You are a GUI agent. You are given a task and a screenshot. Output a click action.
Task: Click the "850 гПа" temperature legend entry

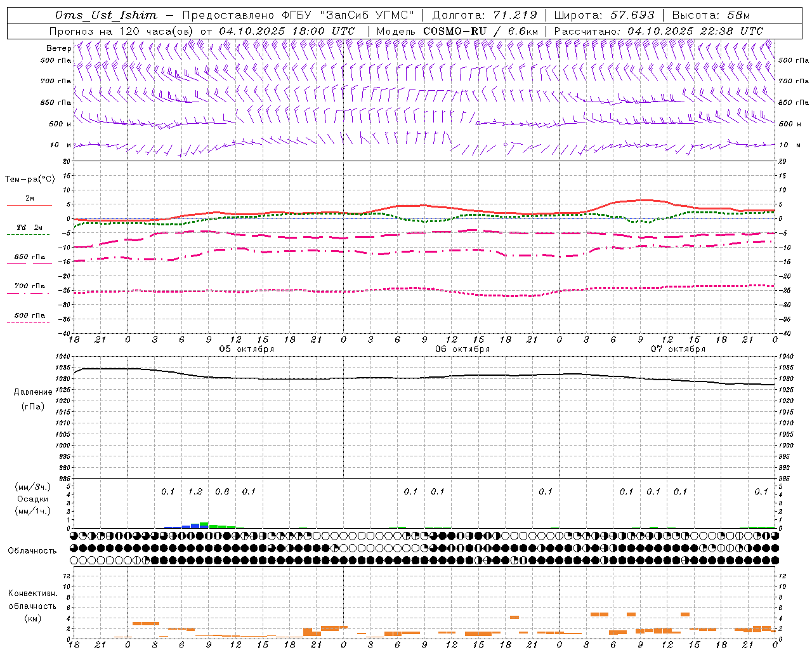[x=30, y=257]
